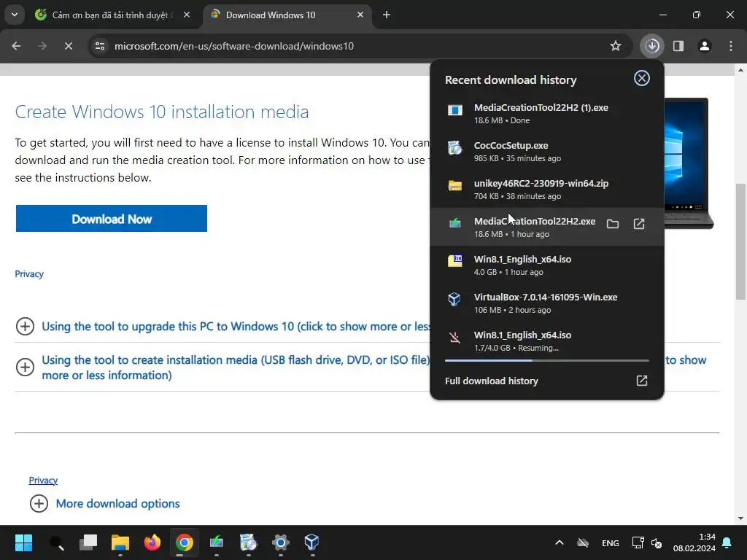The width and height of the screenshot is (747, 560).
Task: Open MediaCreationTool22H2 (1).exe download entry
Action: (x=547, y=113)
